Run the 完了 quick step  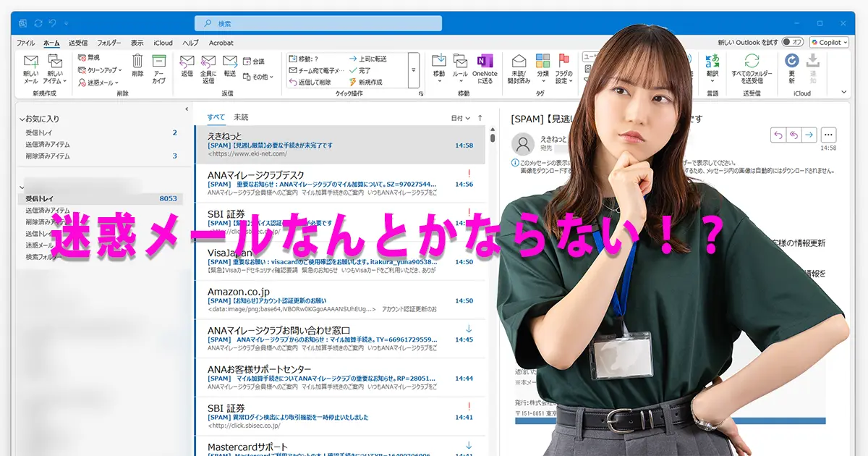[359, 71]
